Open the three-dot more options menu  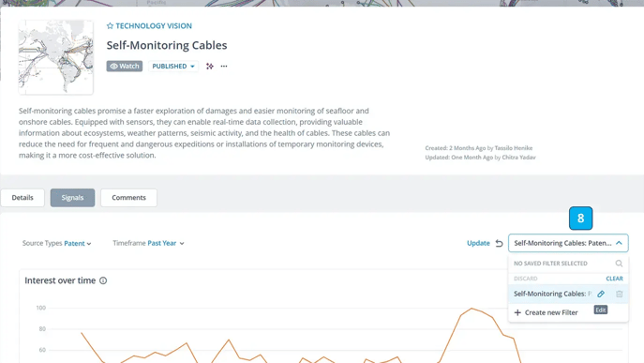click(224, 67)
